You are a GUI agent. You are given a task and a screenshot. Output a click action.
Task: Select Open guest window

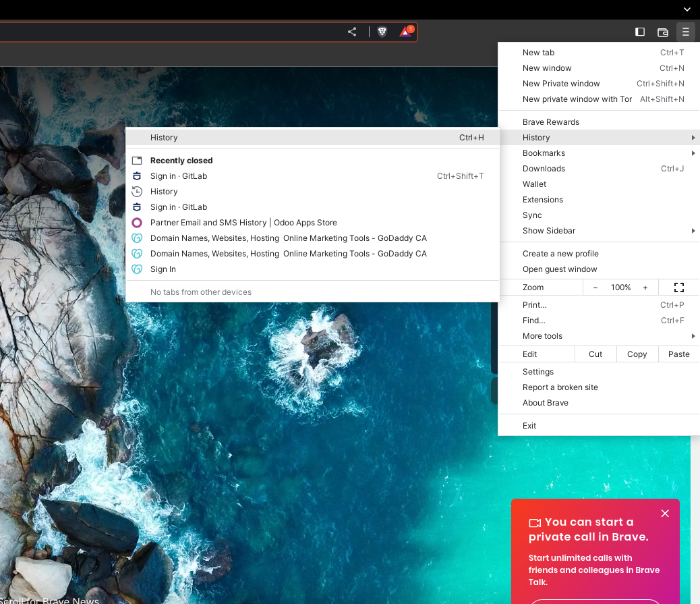[x=599, y=269]
